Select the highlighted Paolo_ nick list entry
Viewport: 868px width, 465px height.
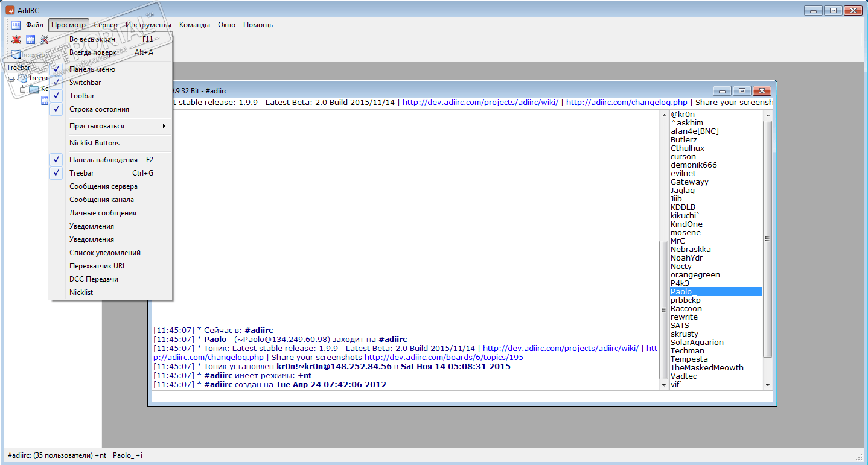[x=716, y=291]
